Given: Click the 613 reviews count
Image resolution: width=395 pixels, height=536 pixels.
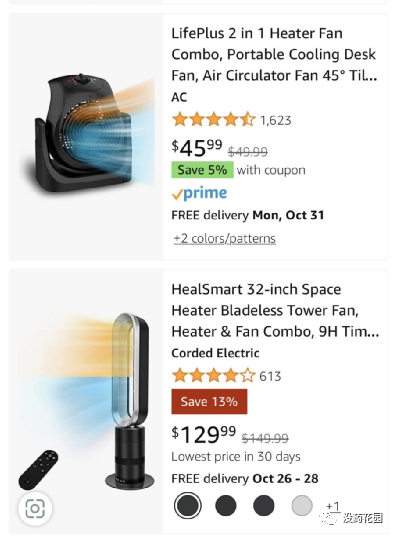Looking at the screenshot, I should pyautogui.click(x=270, y=376).
